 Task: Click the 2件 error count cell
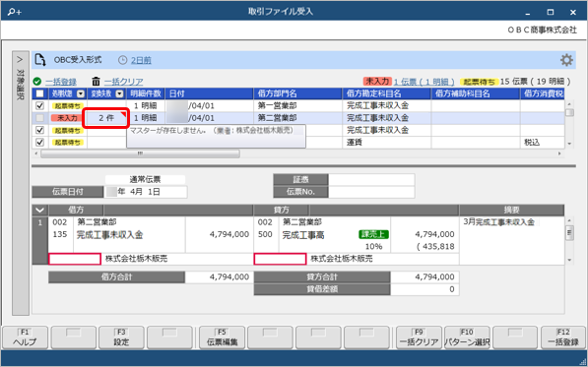pyautogui.click(x=106, y=118)
